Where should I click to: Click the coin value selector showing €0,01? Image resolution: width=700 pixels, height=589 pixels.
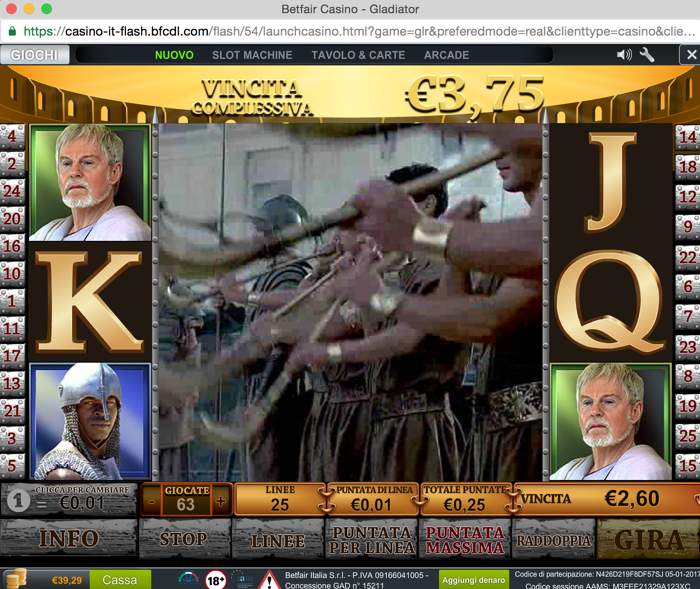69,500
